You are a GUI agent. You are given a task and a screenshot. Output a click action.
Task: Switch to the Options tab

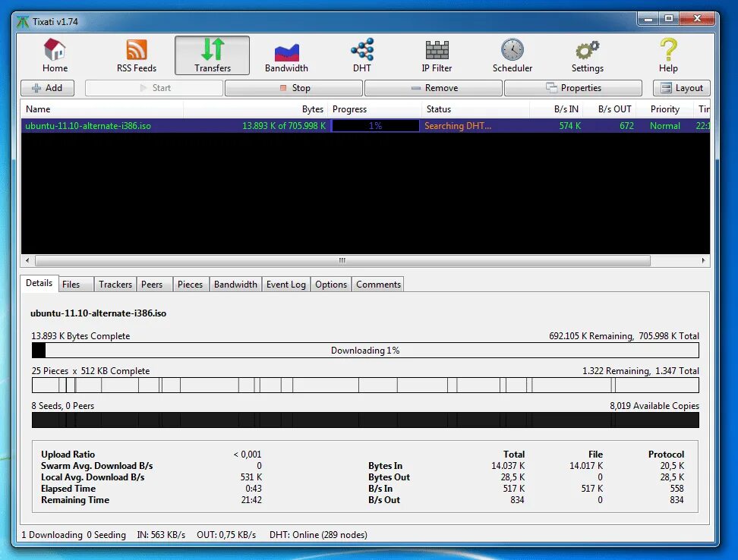click(x=331, y=285)
